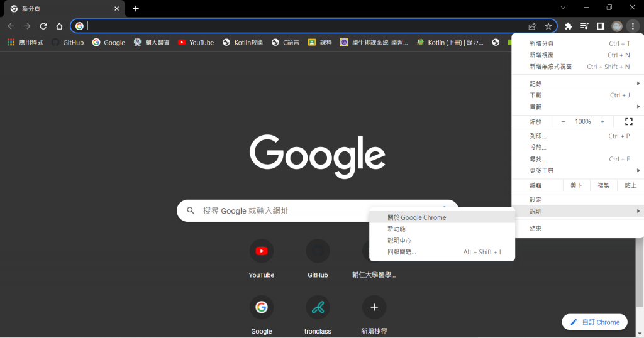This screenshot has width=644, height=338.
Task: Open tab search chevron in title bar
Action: coord(563,8)
